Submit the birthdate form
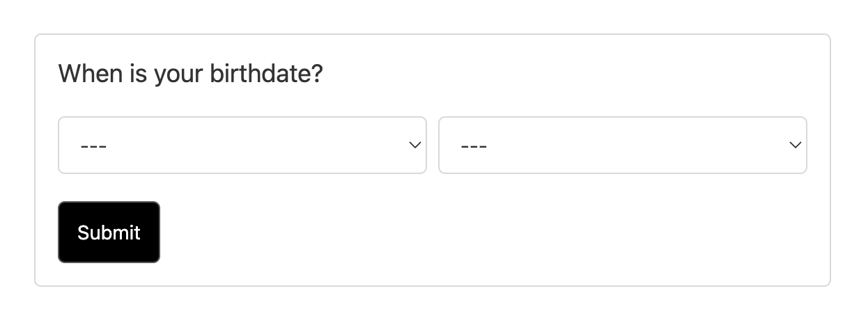The height and width of the screenshot is (323, 868). 109,233
